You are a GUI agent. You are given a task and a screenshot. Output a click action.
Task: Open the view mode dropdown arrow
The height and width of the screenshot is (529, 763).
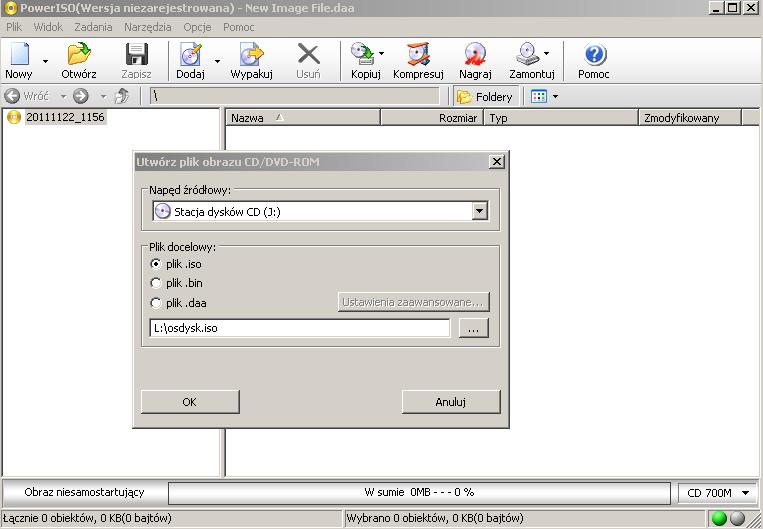(555, 96)
